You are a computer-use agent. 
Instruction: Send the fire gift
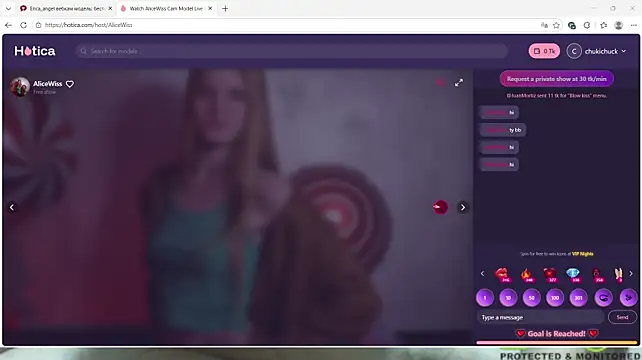pyautogui.click(x=526, y=274)
